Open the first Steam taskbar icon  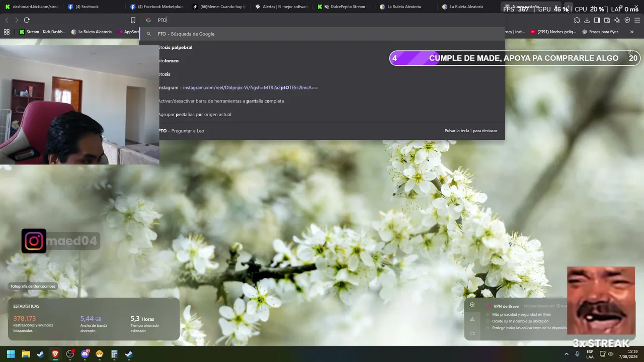point(40,354)
